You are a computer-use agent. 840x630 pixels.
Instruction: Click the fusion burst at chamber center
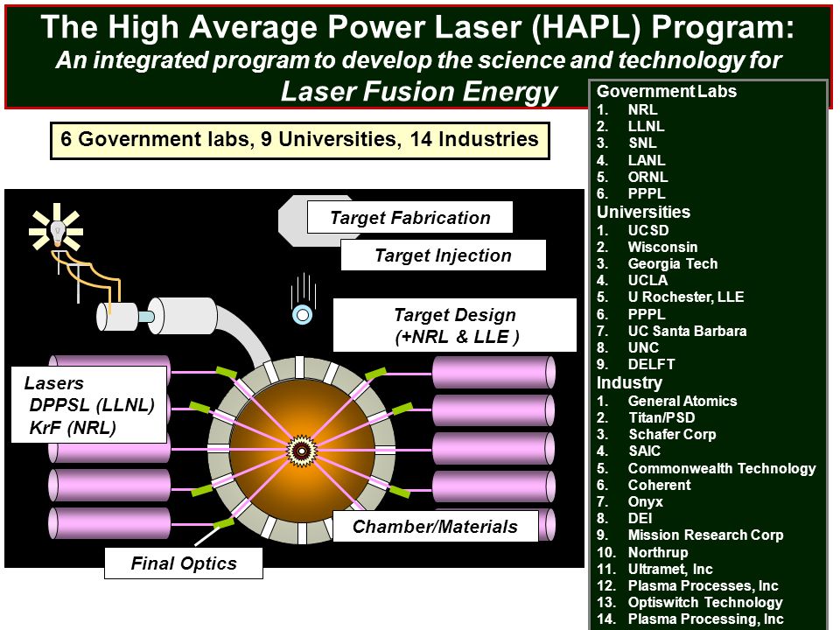click(302, 451)
